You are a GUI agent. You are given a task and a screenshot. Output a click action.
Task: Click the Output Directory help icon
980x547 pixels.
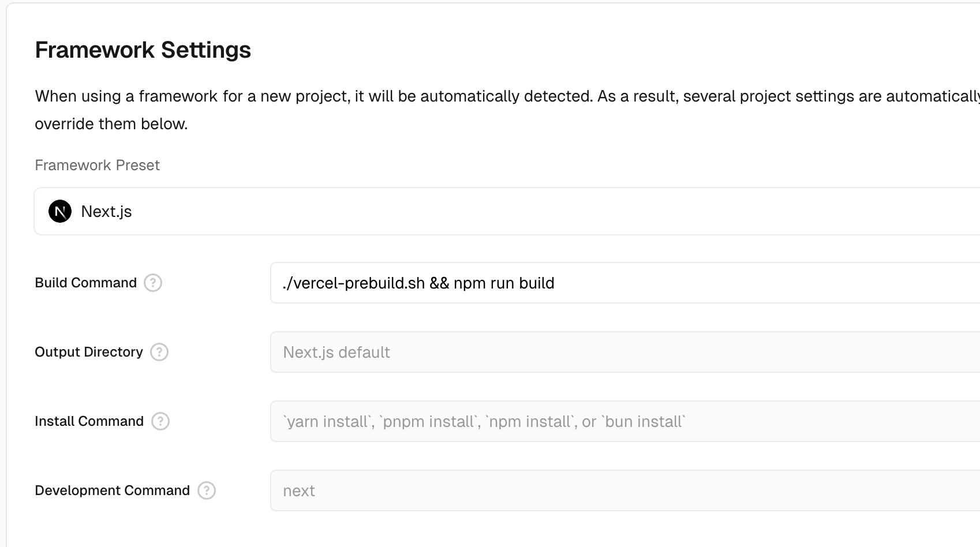pos(159,352)
